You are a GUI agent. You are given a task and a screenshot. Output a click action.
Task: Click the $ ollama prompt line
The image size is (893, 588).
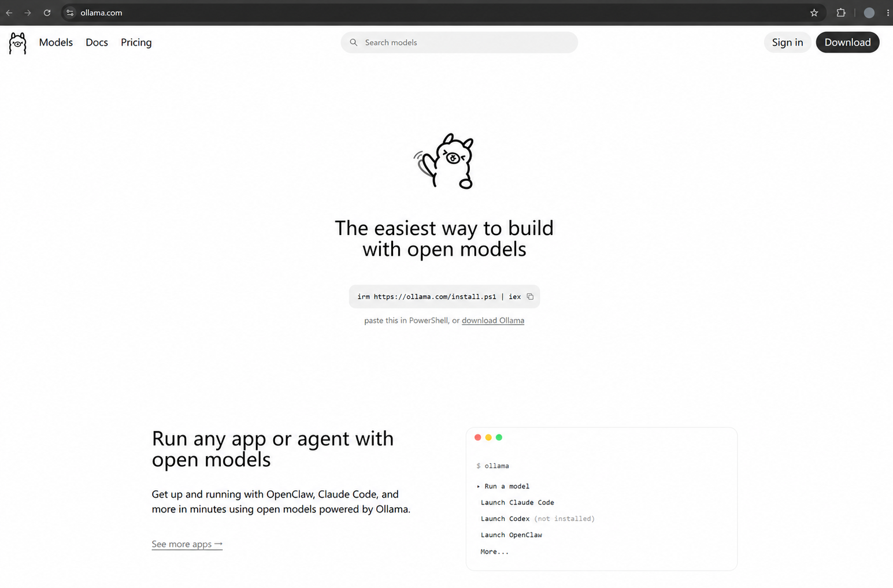pyautogui.click(x=493, y=466)
